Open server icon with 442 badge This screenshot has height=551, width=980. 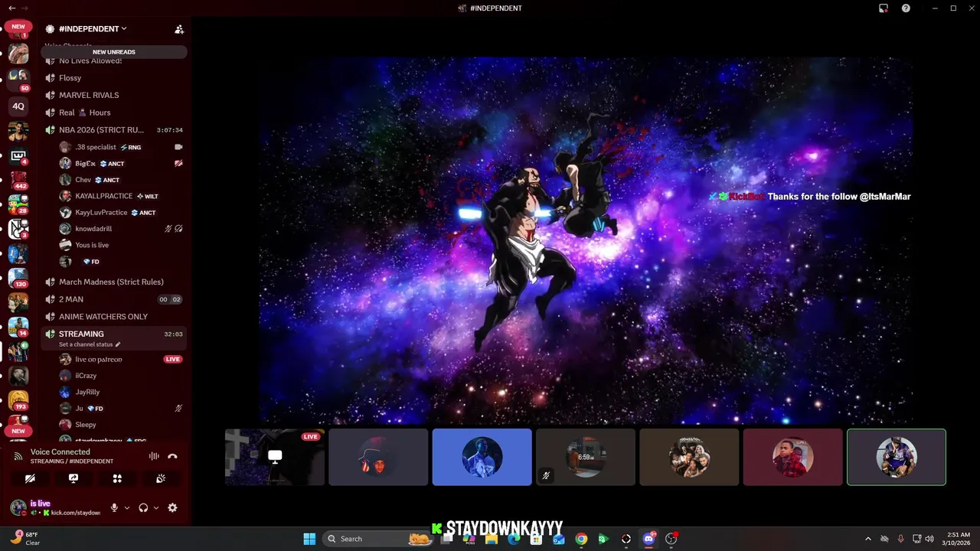tap(18, 181)
